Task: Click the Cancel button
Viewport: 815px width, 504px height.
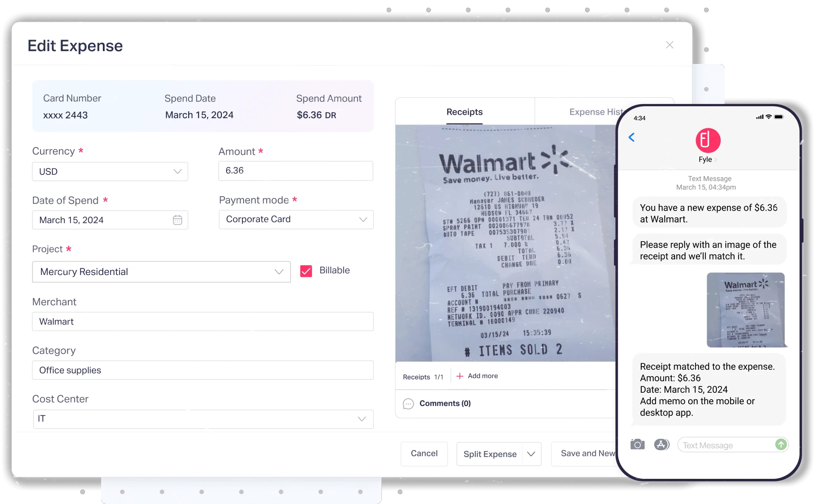Action: 424,454
